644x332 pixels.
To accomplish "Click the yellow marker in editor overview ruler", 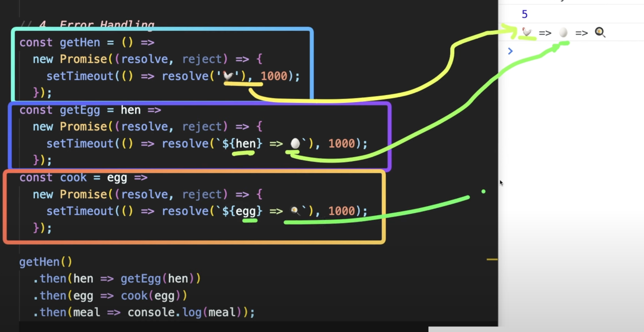I will [x=492, y=260].
